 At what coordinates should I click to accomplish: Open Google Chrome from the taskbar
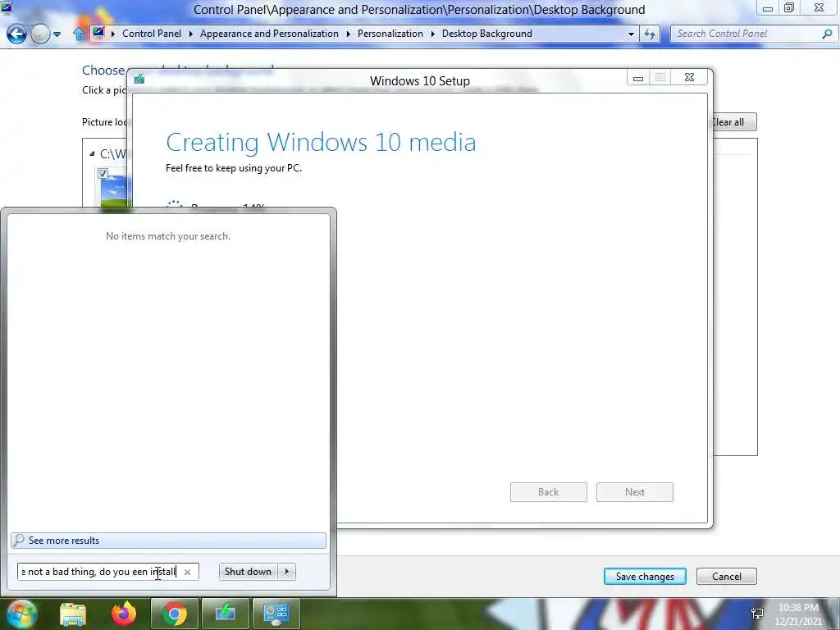coord(174,614)
